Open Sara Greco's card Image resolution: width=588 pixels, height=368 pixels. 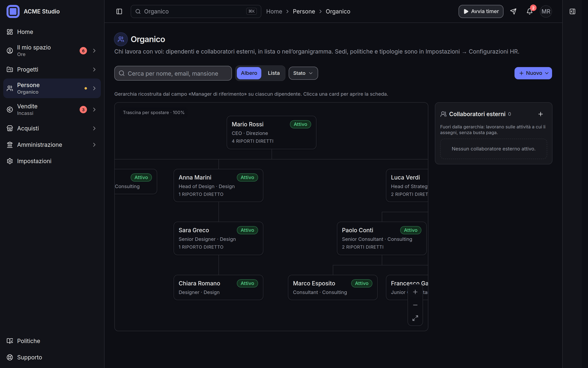click(x=218, y=238)
